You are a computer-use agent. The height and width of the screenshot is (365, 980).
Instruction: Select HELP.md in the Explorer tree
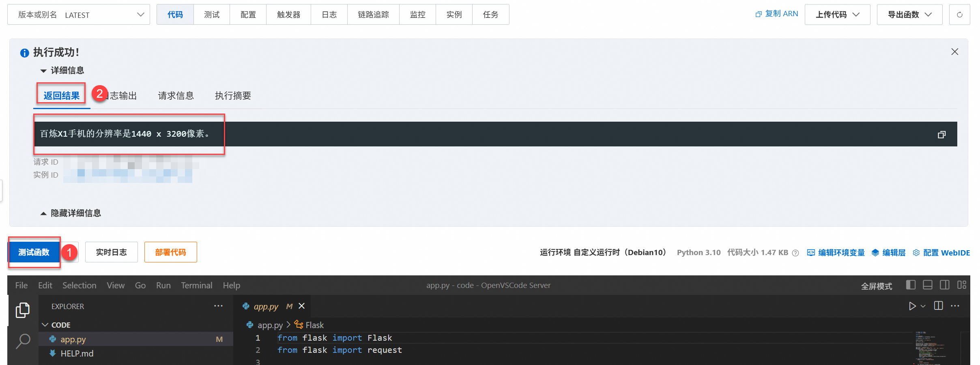pos(136,353)
